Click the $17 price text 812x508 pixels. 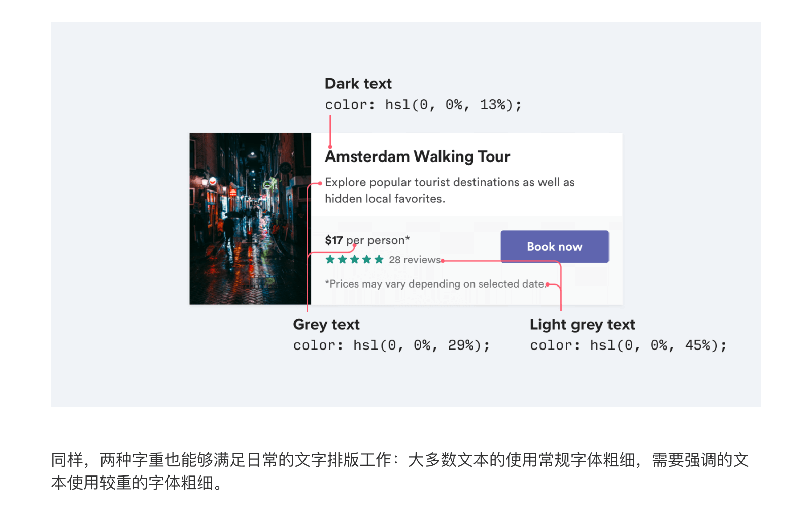[334, 240]
